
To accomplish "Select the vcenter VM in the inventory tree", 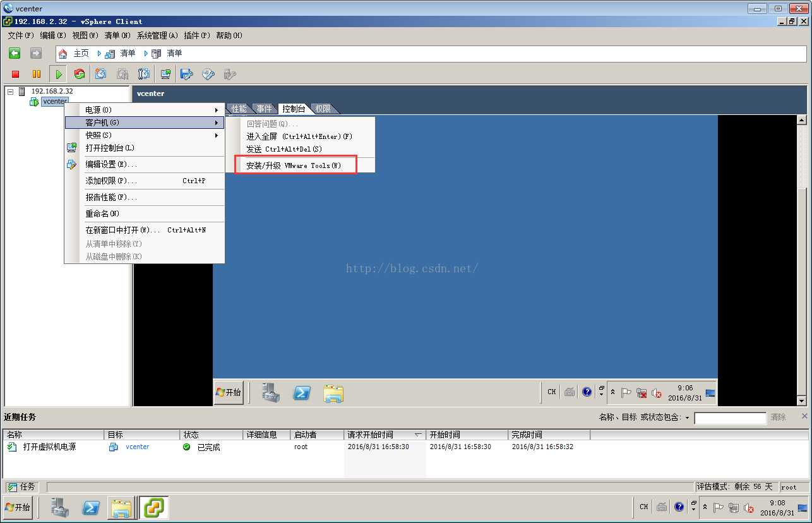I will [x=55, y=102].
